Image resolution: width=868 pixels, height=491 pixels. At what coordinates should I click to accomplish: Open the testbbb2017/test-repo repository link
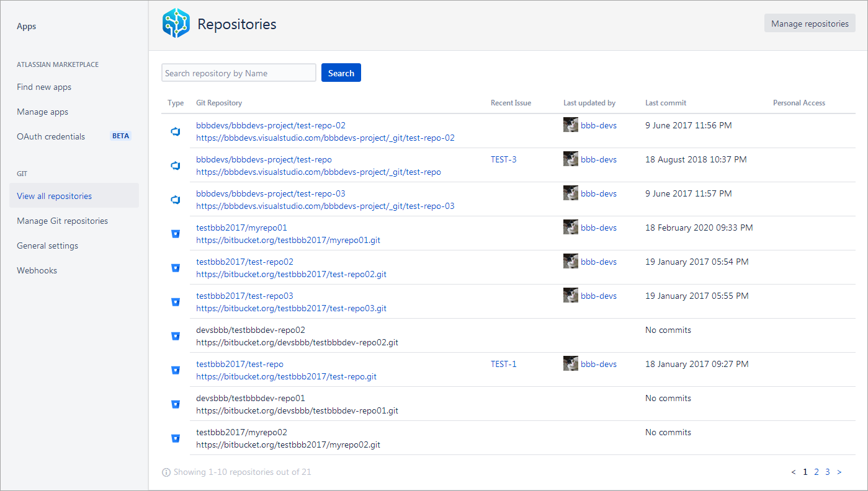(239, 364)
